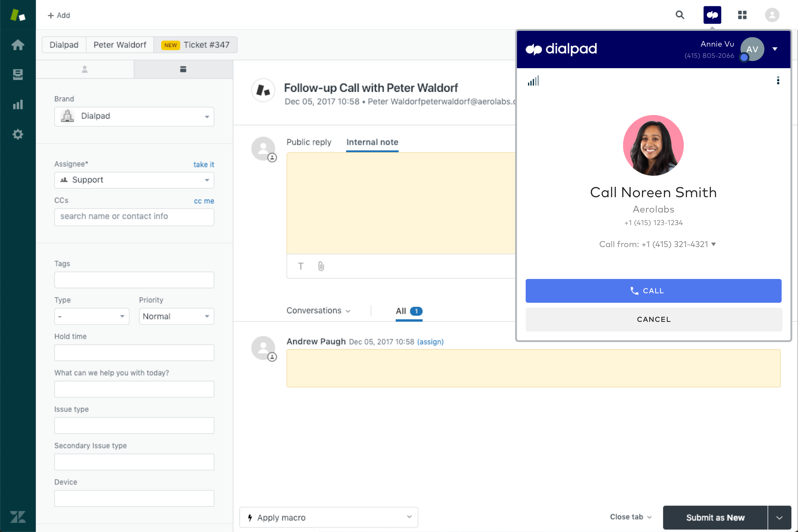Click the ticket channel icon beside title
The height and width of the screenshot is (532, 798).
click(x=263, y=90)
